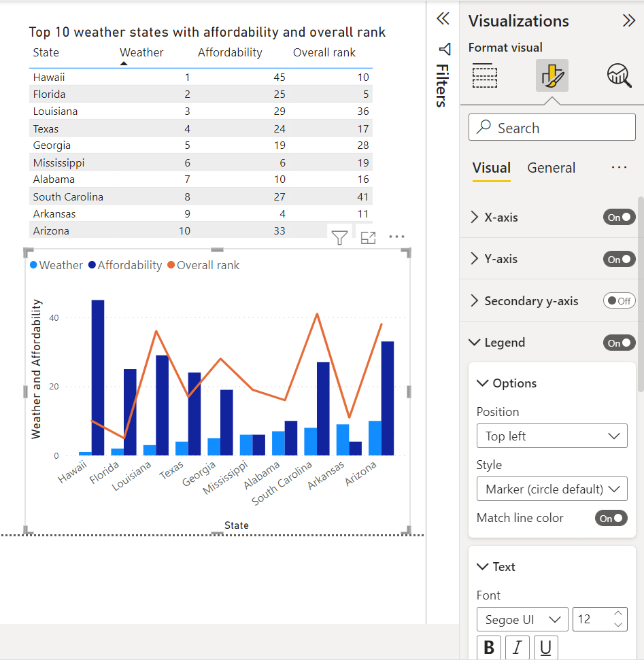Open the legend Position dropdown
Viewport: 644px width, 660px height.
click(x=552, y=436)
